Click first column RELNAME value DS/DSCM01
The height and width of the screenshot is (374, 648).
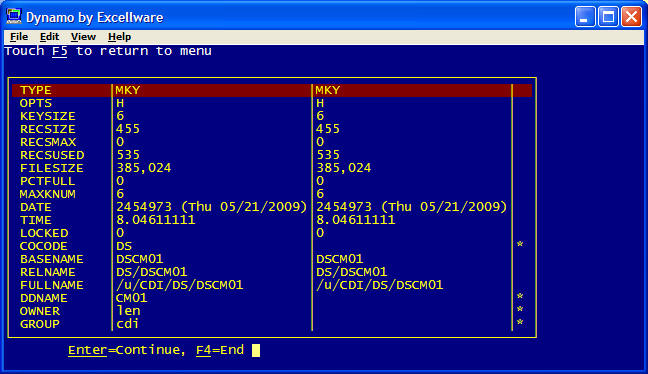151,272
